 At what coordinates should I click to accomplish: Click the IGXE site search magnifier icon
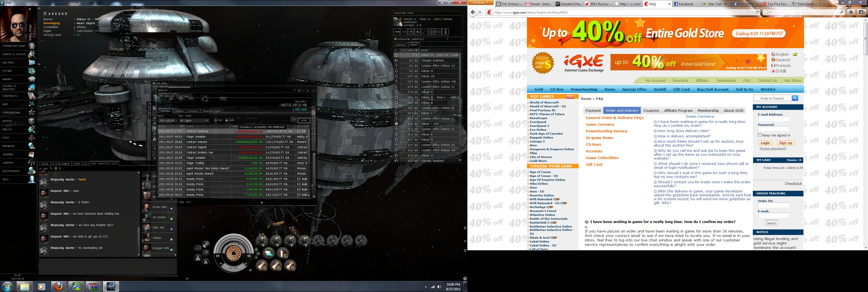[x=795, y=98]
